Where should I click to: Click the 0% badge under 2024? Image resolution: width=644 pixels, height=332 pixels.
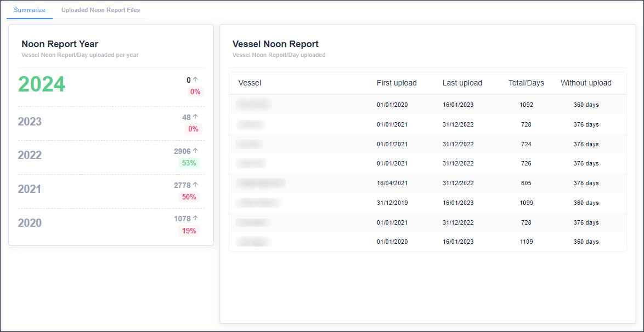pos(195,91)
